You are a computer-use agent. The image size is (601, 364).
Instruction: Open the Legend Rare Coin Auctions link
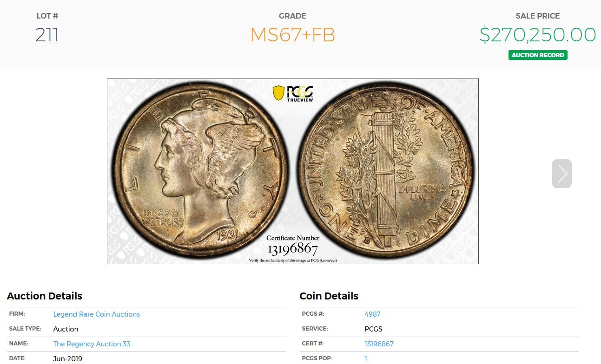point(96,314)
